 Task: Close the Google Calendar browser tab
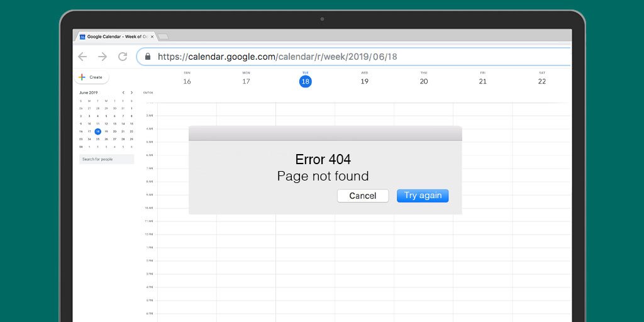152,36
